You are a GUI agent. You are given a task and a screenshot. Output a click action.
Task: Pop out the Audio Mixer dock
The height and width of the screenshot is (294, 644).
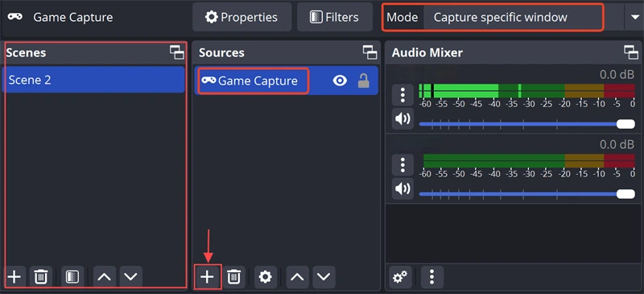pos(631,52)
